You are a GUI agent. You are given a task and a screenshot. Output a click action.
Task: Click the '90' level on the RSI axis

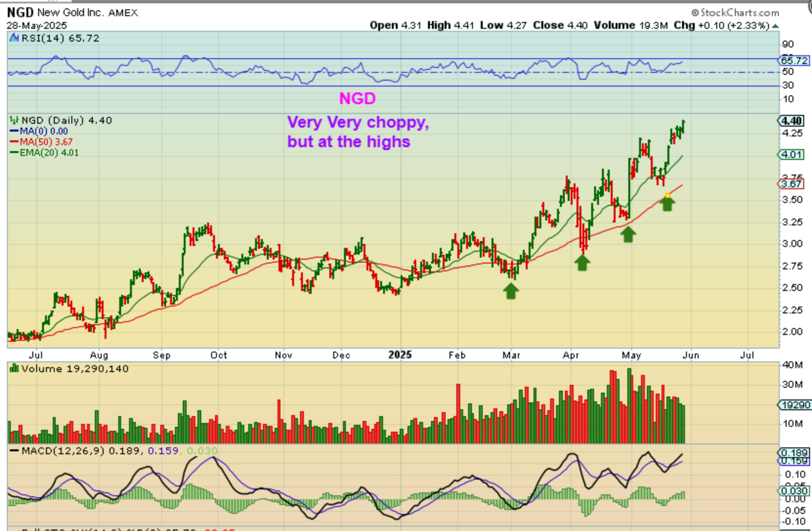(788, 44)
